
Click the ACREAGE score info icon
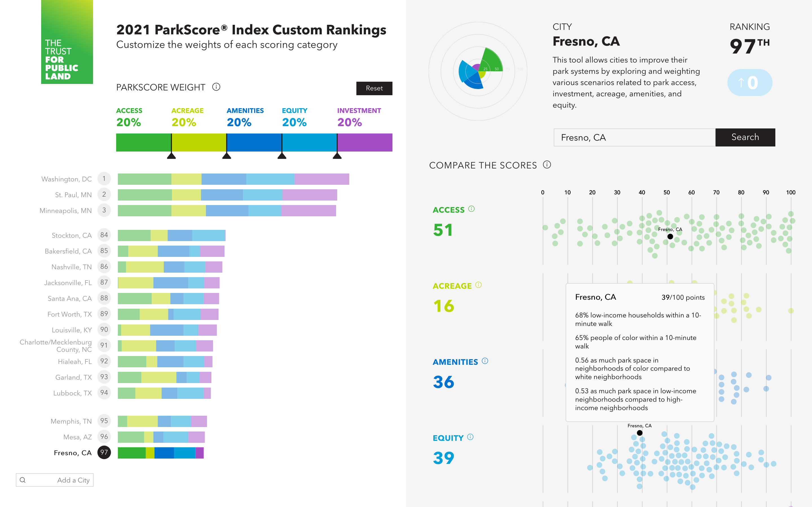478,285
